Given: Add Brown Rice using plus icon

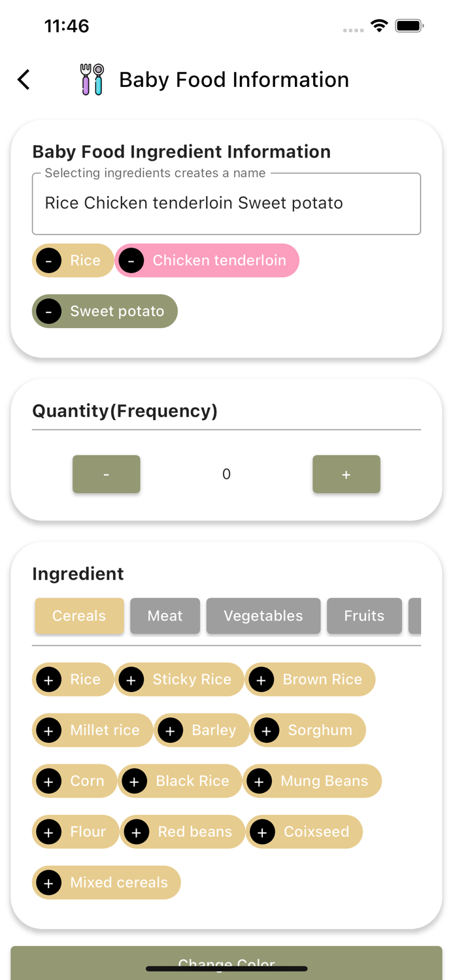Looking at the screenshot, I should 261,679.
